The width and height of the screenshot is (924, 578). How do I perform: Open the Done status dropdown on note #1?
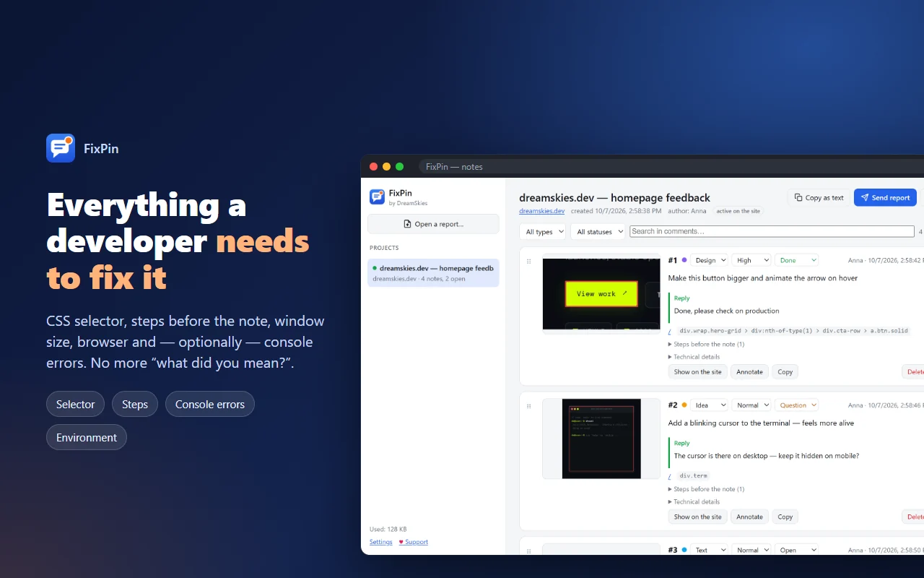(796, 260)
